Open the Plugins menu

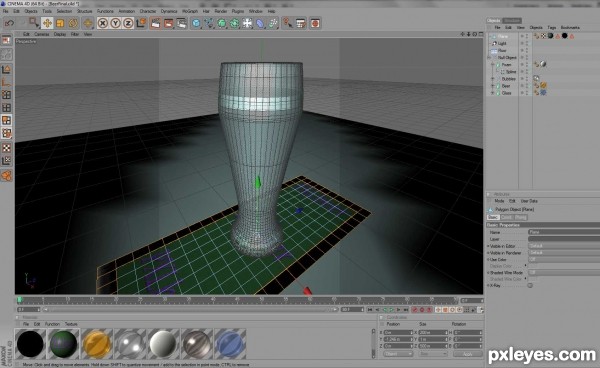click(238, 11)
